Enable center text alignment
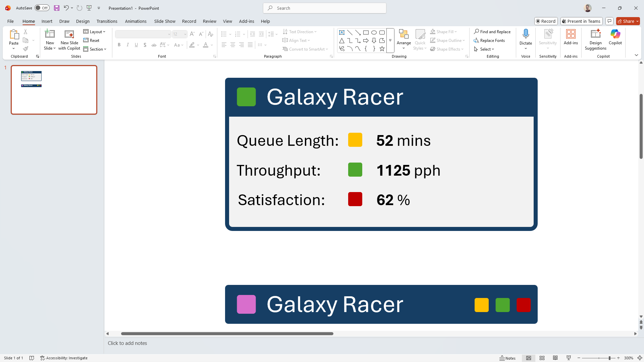Image resolution: width=644 pixels, height=362 pixels. 232,45
